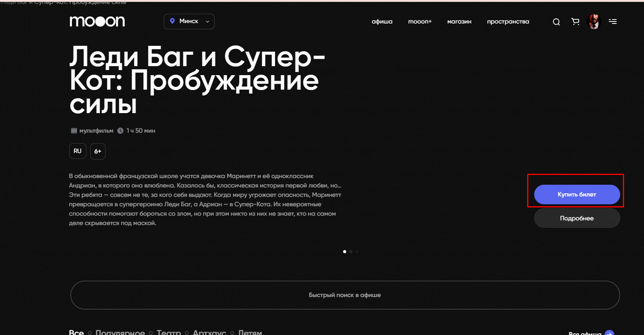Switch to the second carousel dot

tap(351, 252)
